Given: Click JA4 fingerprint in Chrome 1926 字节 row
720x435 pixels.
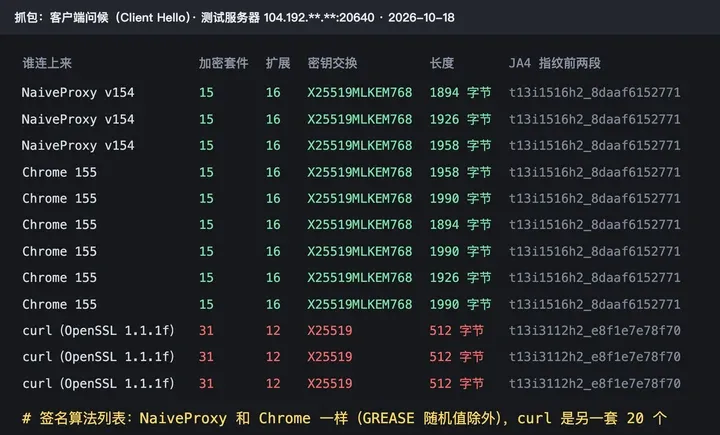Looking at the screenshot, I should [x=595, y=277].
